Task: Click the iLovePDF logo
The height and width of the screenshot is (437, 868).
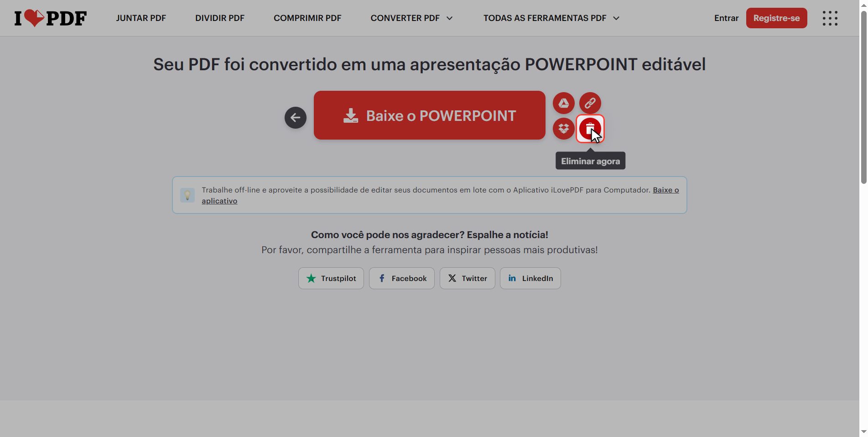Action: [50, 18]
